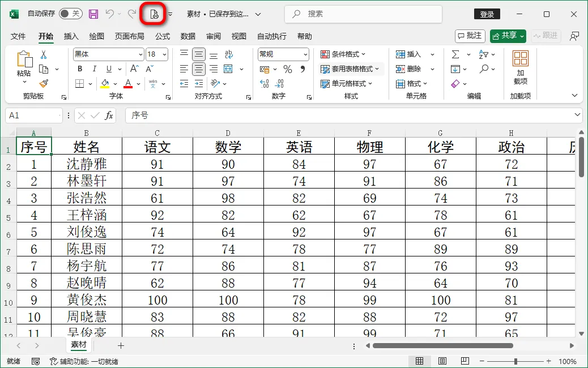
Task: Expand the formula bar chevron
Action: pos(577,115)
